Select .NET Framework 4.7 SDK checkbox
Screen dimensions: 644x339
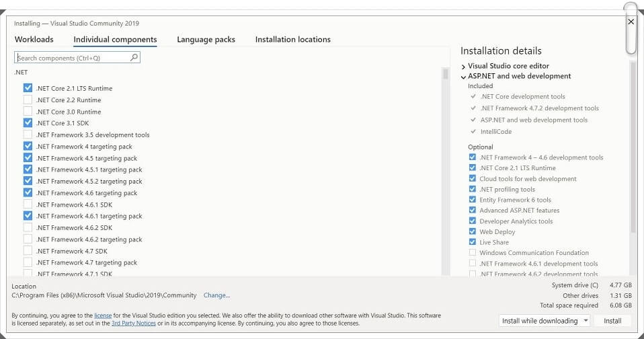pyautogui.click(x=28, y=251)
